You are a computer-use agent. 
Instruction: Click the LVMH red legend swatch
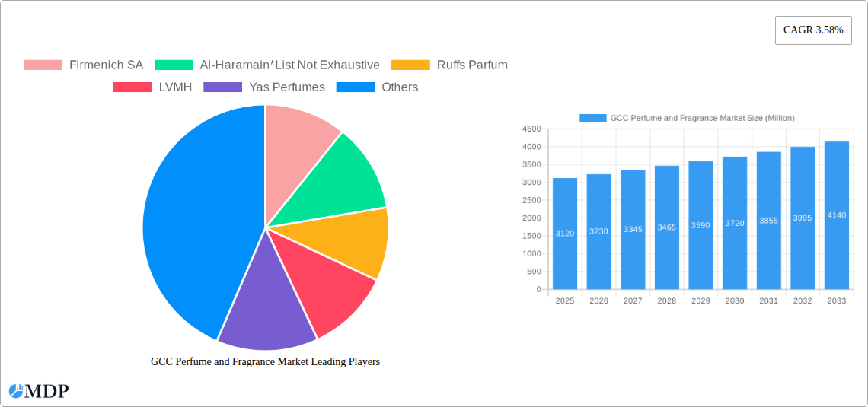click(x=132, y=87)
